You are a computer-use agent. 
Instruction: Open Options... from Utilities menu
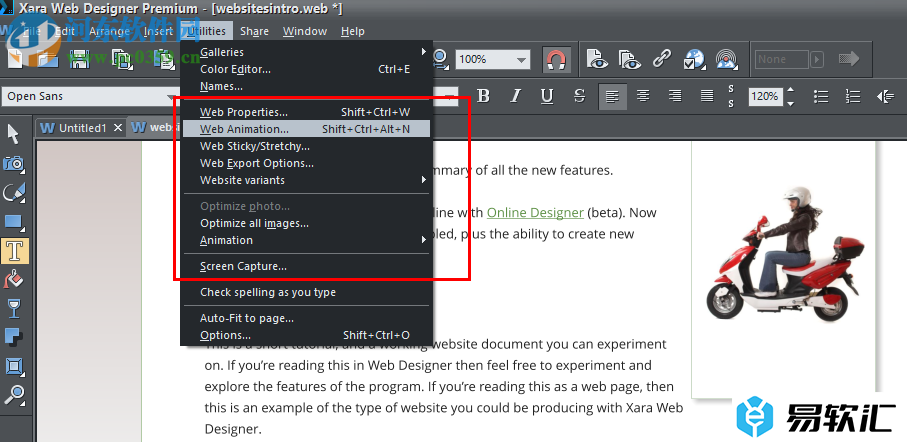pos(307,335)
